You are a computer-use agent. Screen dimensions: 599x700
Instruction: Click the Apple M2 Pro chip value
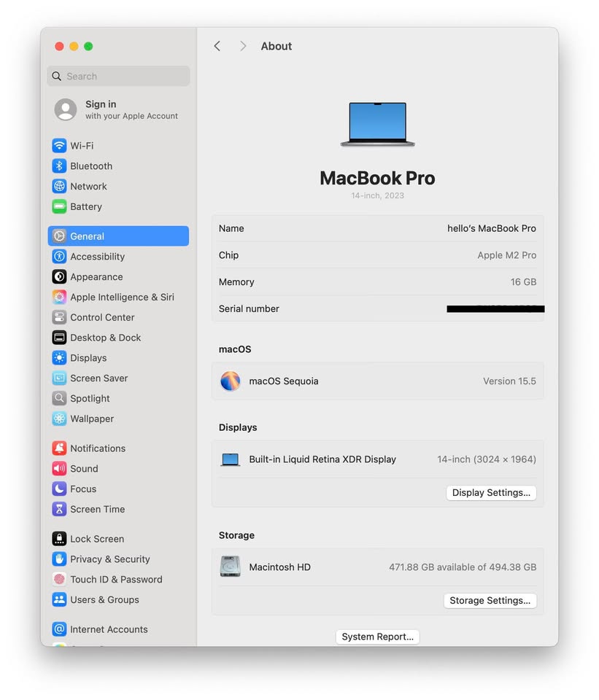click(x=506, y=255)
